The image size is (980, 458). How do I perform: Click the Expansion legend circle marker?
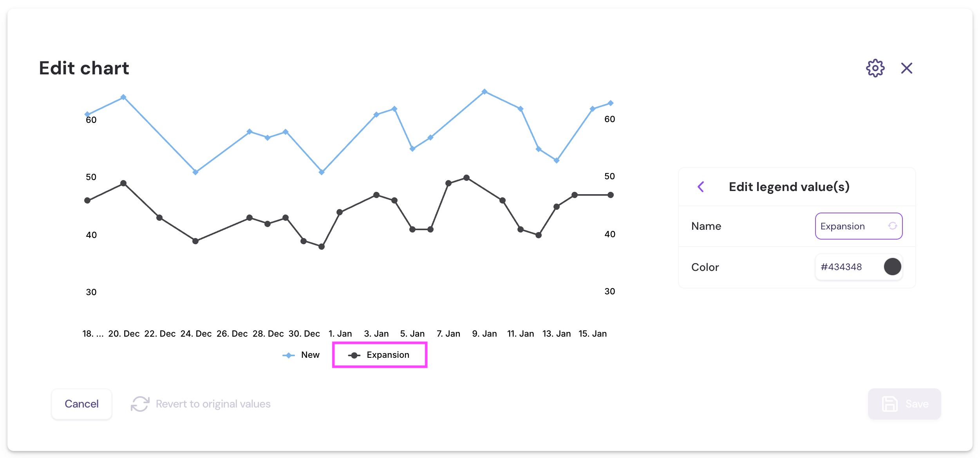(354, 355)
